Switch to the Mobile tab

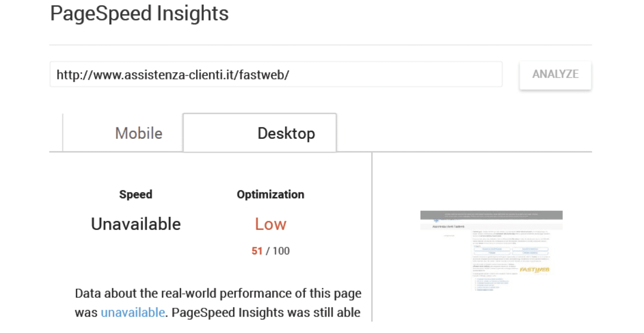[139, 133]
